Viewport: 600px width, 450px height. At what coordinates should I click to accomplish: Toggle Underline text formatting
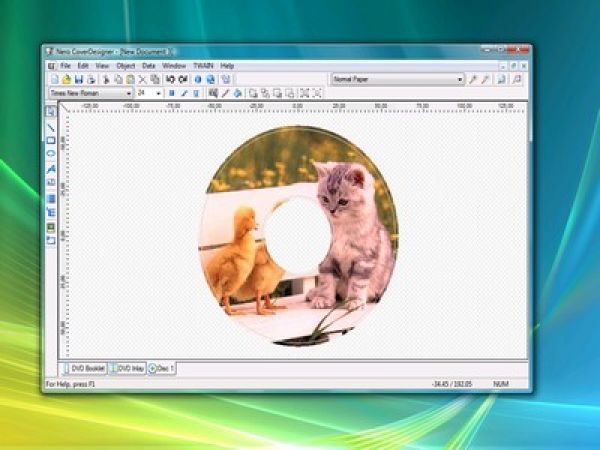coord(196,93)
